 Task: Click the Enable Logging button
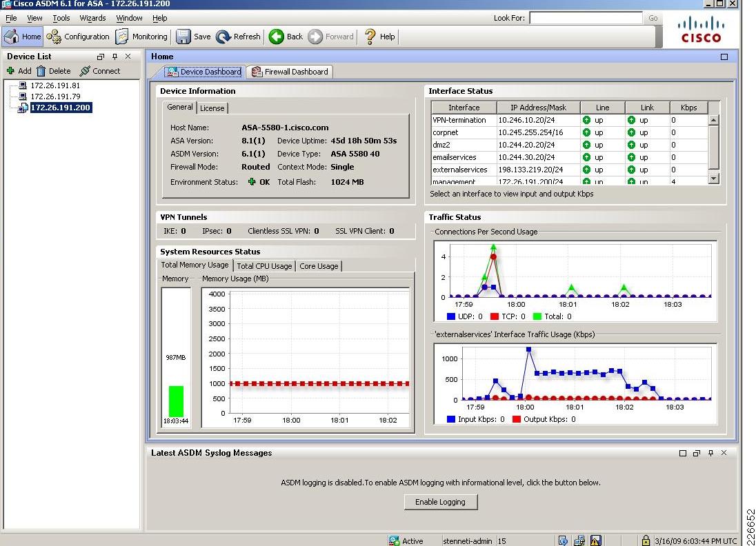coord(440,502)
